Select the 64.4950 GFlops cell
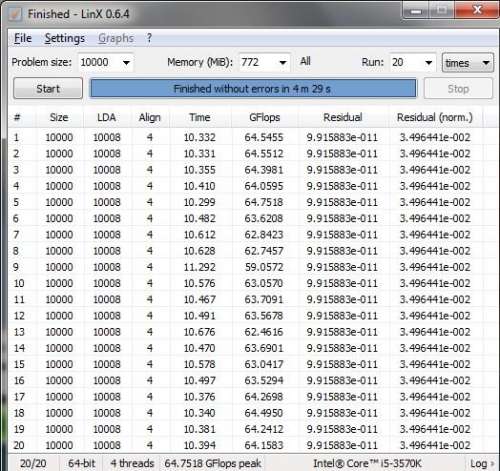The image size is (500, 471). [x=264, y=413]
